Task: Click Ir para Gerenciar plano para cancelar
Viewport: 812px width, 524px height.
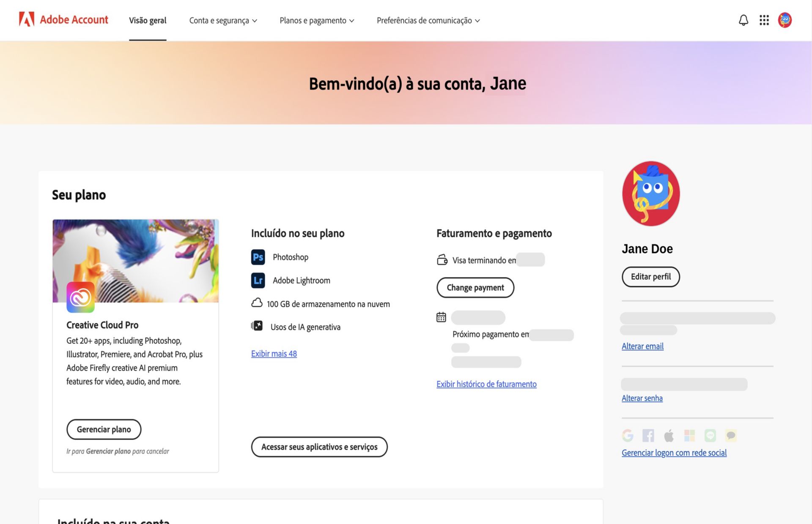Action: pos(118,451)
